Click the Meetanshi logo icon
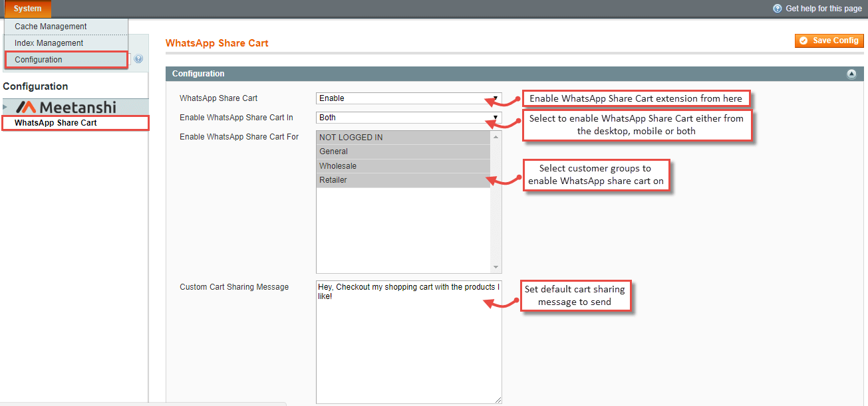This screenshot has height=406, width=868. click(x=26, y=107)
